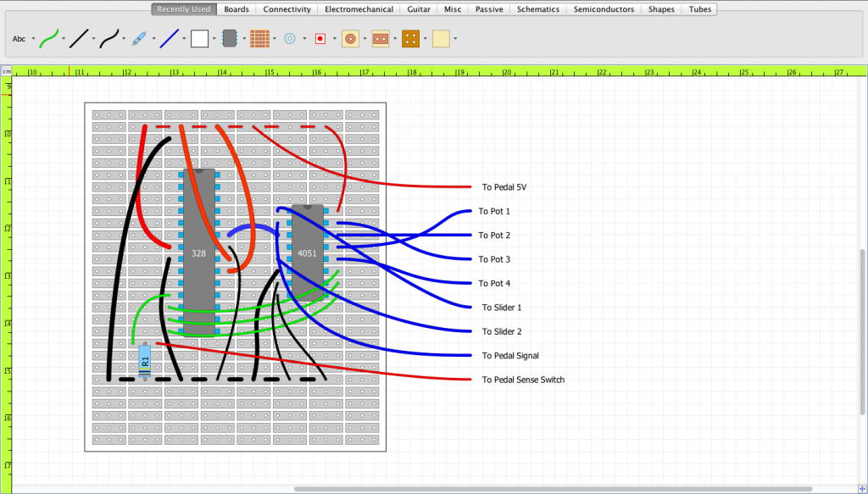Screen dimensions: 868x494
Task: Select the gray DIP IC component icon
Action: 230,38
